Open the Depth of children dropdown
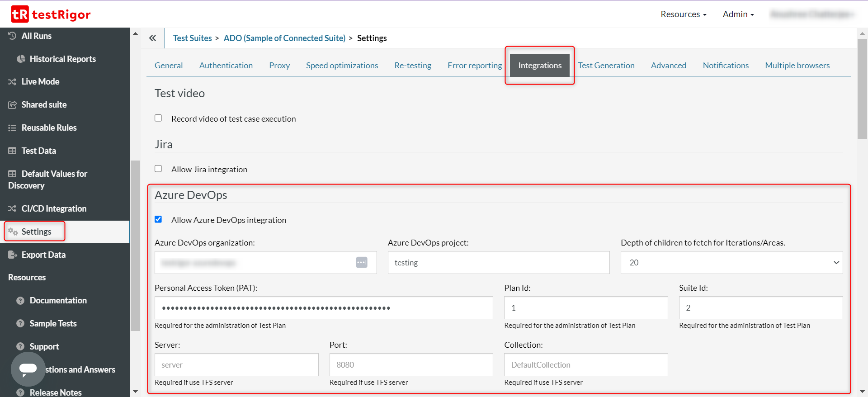This screenshot has height=397, width=868. 731,263
